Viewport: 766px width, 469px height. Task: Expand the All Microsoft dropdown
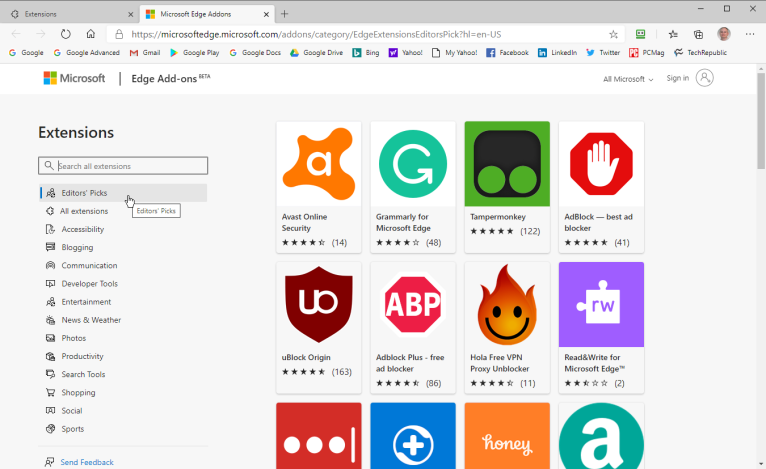pyautogui.click(x=628, y=79)
